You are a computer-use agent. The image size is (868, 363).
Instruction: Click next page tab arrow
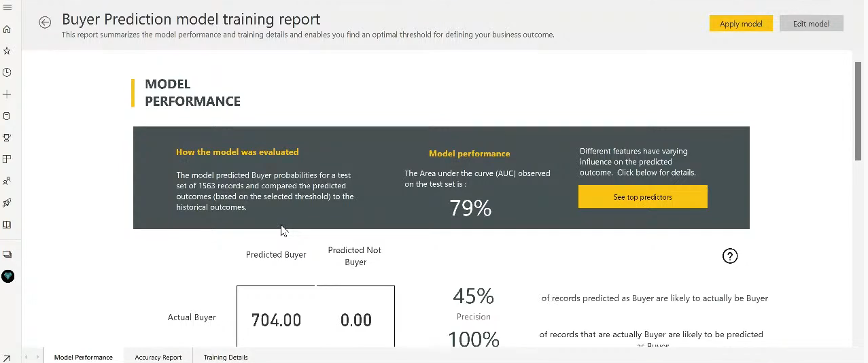(37, 357)
